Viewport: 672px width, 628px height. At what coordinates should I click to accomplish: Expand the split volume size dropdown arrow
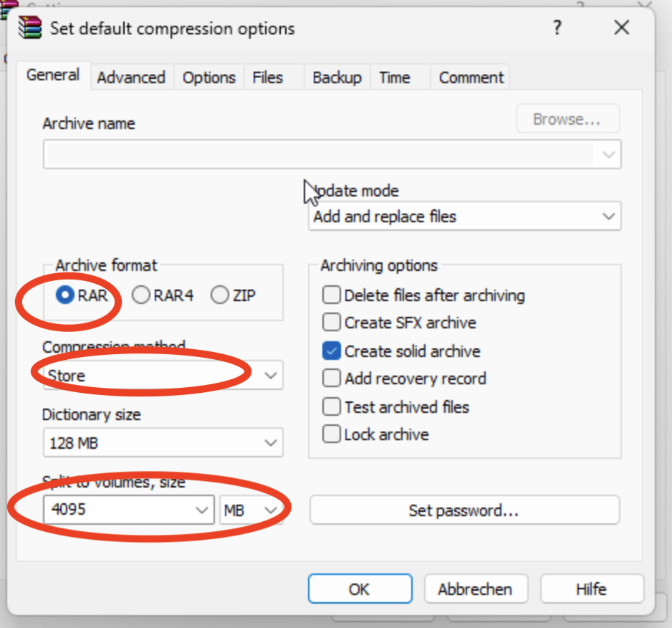click(201, 510)
